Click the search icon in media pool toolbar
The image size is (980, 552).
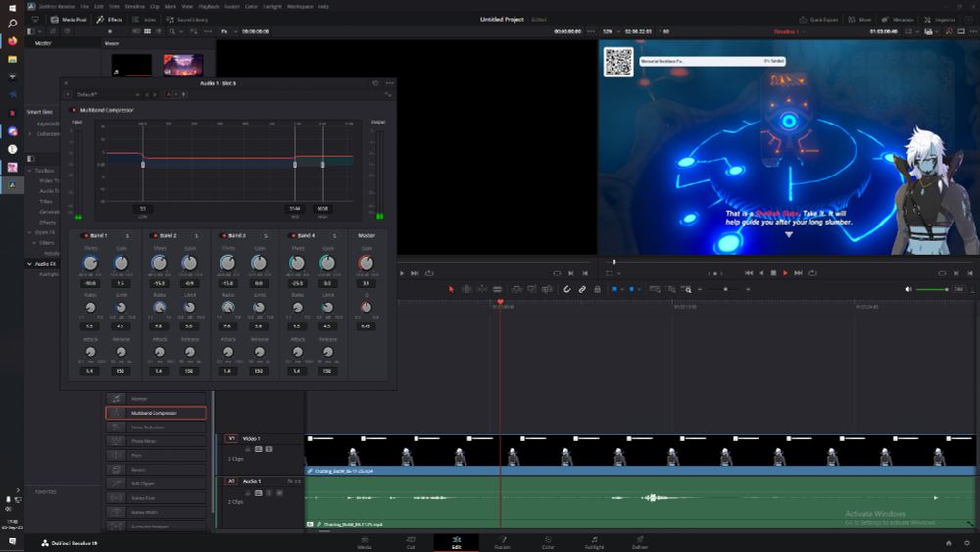pyautogui.click(x=172, y=31)
